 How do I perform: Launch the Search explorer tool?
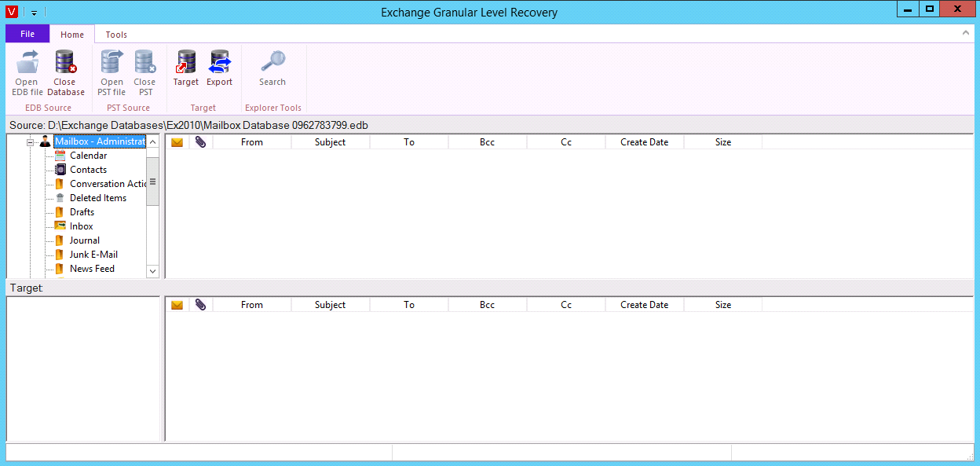272,68
